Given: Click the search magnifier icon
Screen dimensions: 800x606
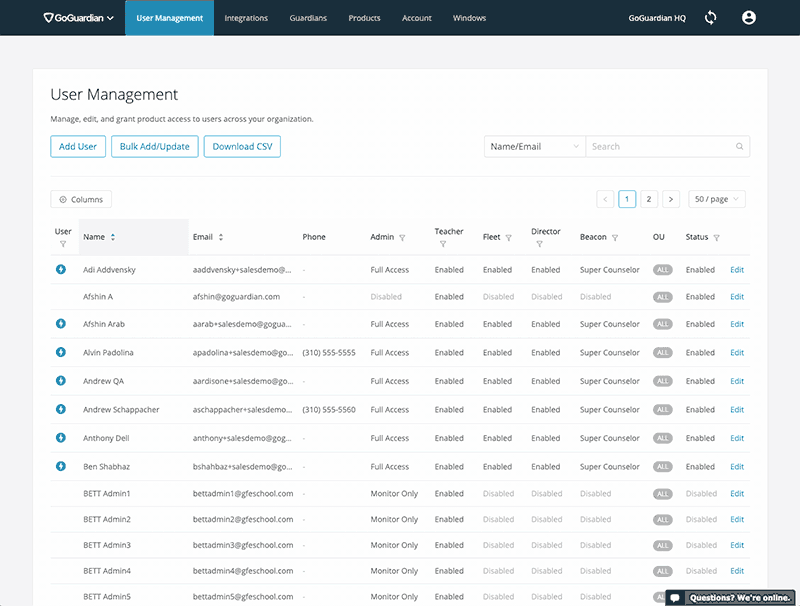Looking at the screenshot, I should 739,146.
